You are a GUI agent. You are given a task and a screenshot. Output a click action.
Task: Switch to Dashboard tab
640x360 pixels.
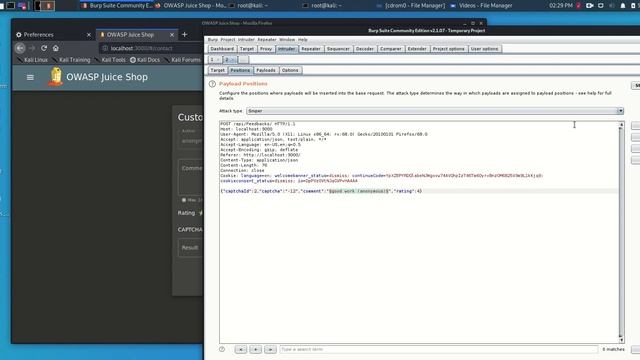(x=222, y=49)
